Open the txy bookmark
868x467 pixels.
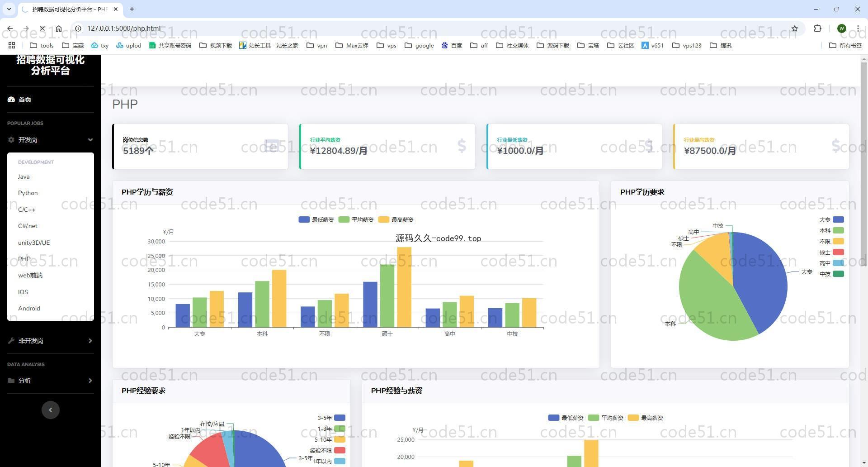coord(100,45)
